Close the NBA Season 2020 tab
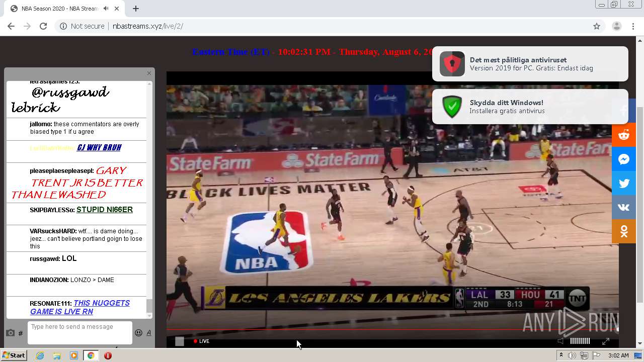 (x=118, y=9)
